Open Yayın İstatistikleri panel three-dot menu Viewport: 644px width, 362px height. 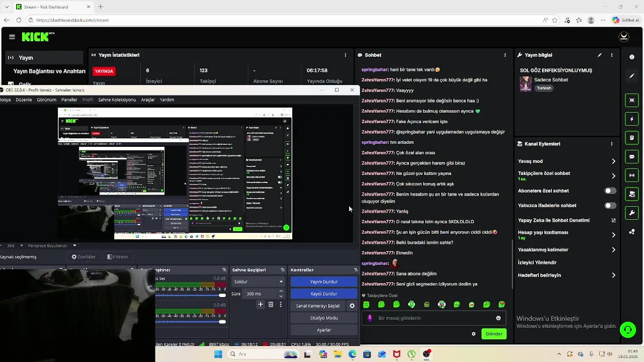345,55
